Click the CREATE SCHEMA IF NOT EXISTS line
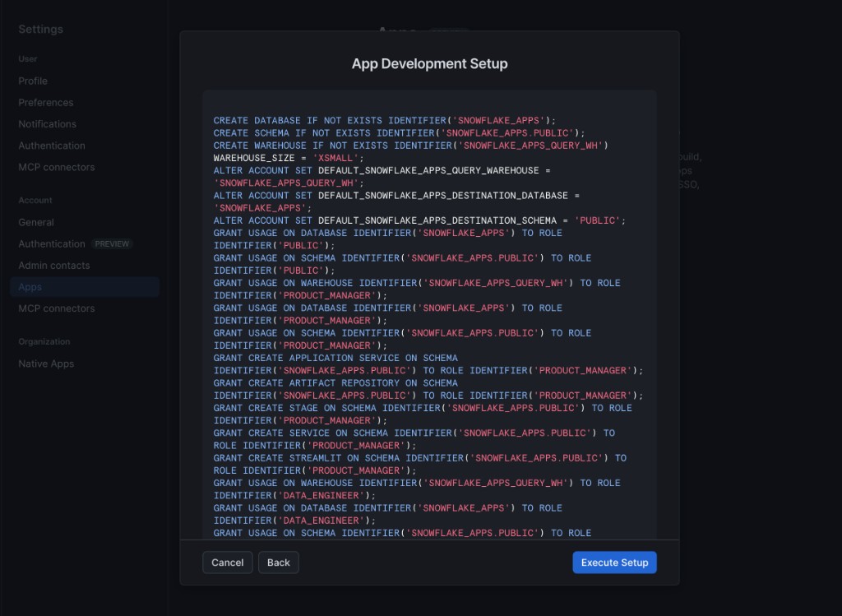The width and height of the screenshot is (842, 616). [x=399, y=132]
